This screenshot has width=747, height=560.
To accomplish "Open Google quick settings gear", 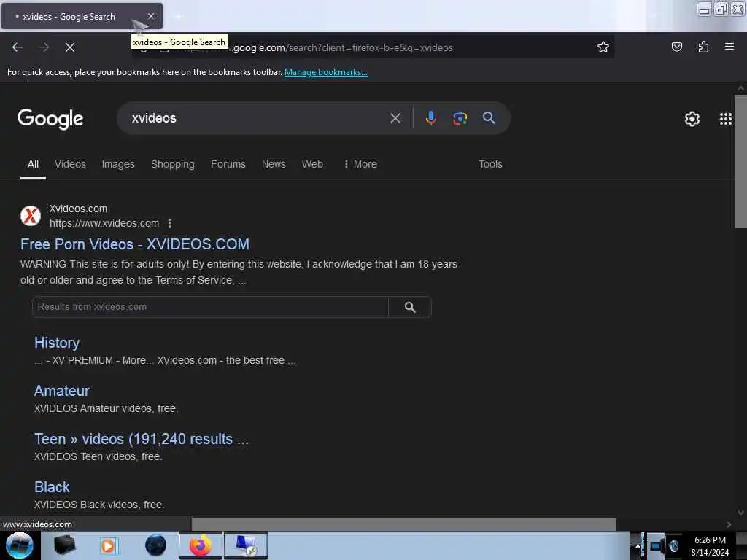I will [x=692, y=119].
